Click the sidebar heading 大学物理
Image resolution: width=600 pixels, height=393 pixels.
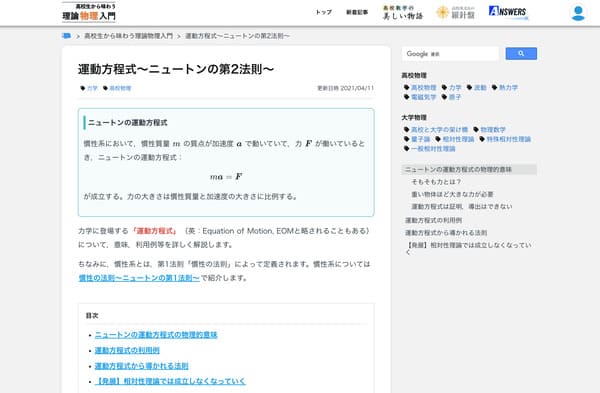click(x=414, y=118)
